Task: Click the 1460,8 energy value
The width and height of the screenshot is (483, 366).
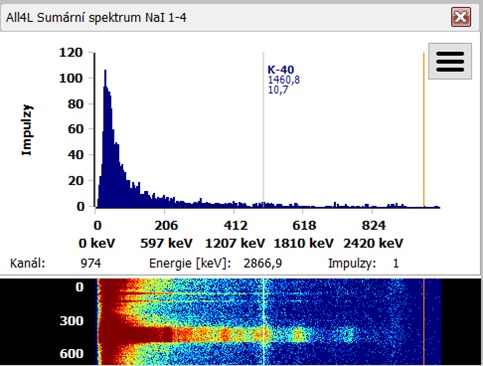Action: 284,80
